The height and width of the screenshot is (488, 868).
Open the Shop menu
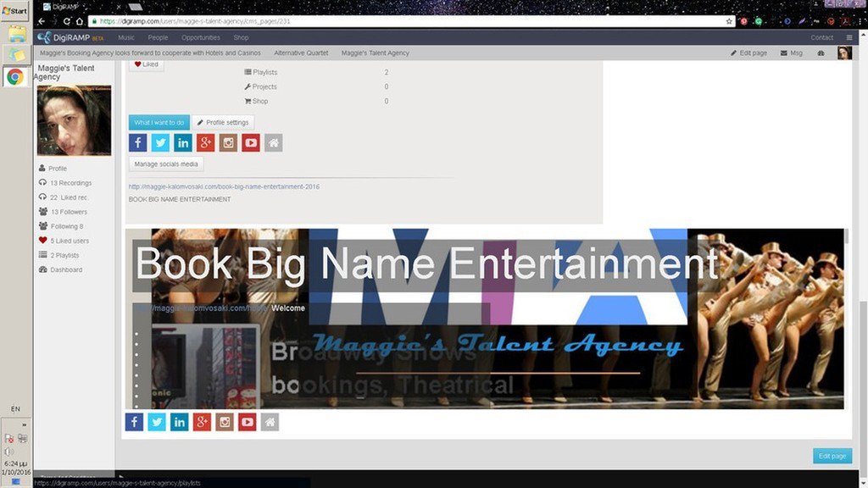[241, 37]
